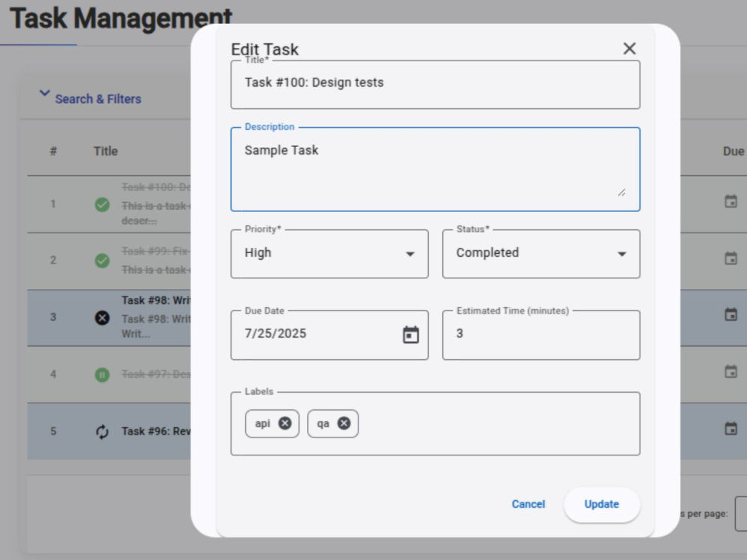This screenshot has height=560, width=747.
Task: Click into the Description text area
Action: point(436,169)
